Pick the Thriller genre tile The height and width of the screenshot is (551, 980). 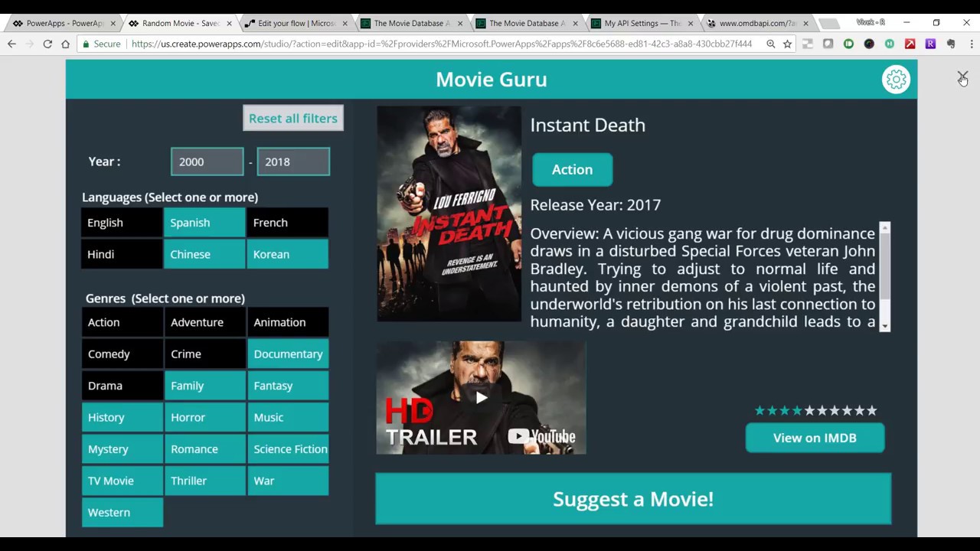[204, 481]
